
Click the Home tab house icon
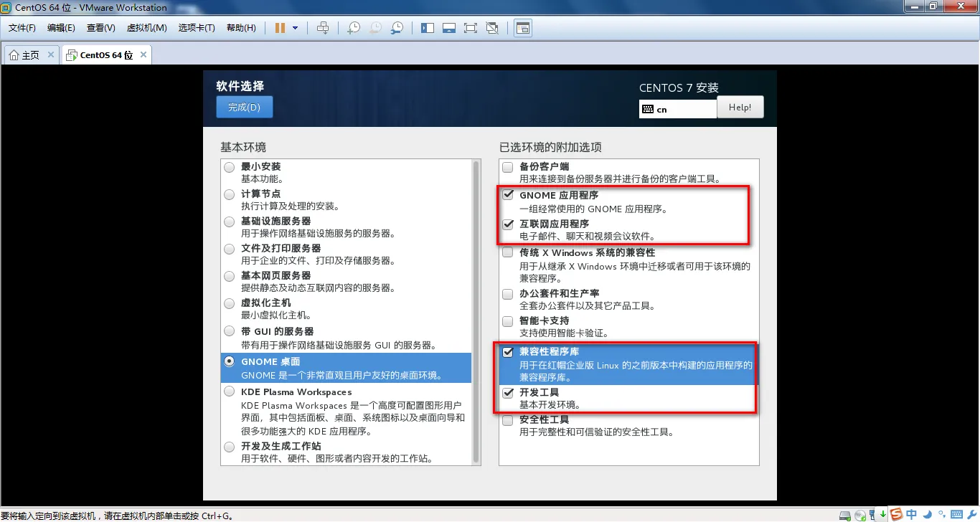pyautogui.click(x=14, y=54)
